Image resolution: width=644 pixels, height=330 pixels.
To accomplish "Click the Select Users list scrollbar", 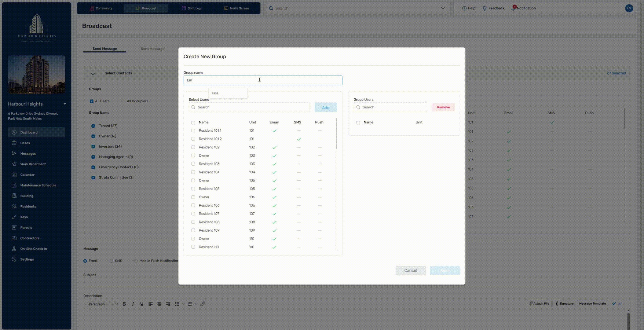I will point(337,134).
